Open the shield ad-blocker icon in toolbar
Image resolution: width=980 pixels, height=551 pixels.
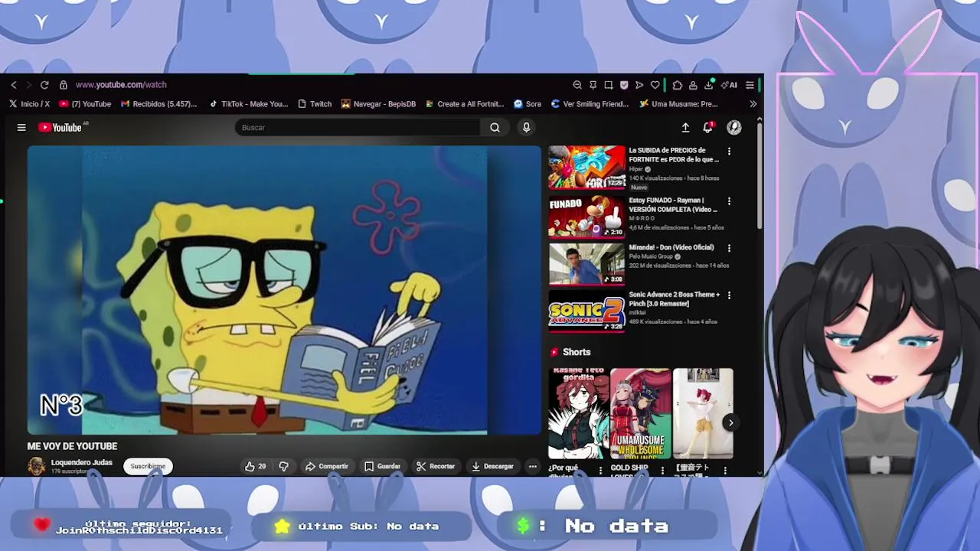coord(624,85)
